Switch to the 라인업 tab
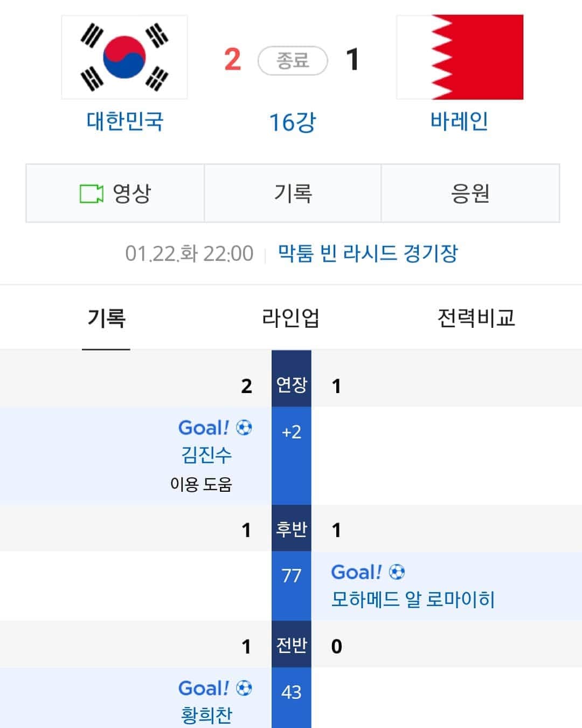The image size is (582, 728). (x=290, y=318)
